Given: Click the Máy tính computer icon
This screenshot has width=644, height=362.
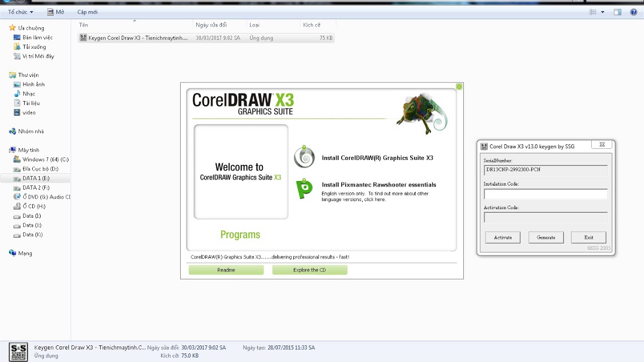Looking at the screenshot, I should pos(13,150).
